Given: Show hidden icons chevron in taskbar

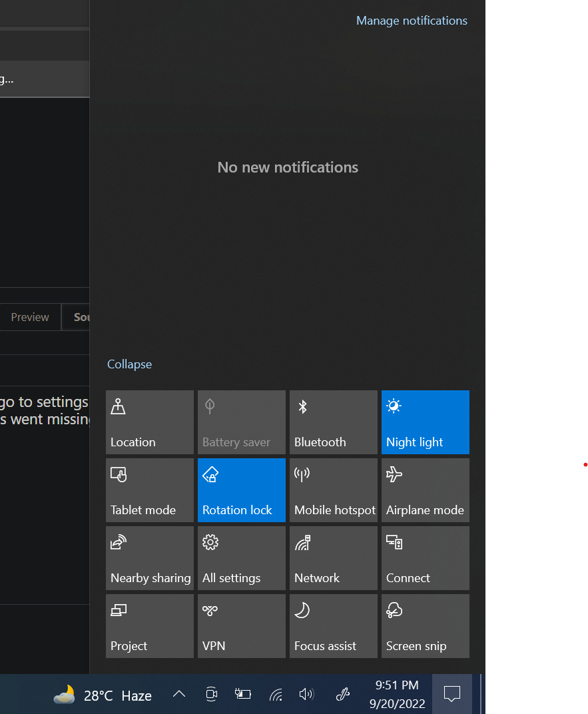Looking at the screenshot, I should (179, 694).
